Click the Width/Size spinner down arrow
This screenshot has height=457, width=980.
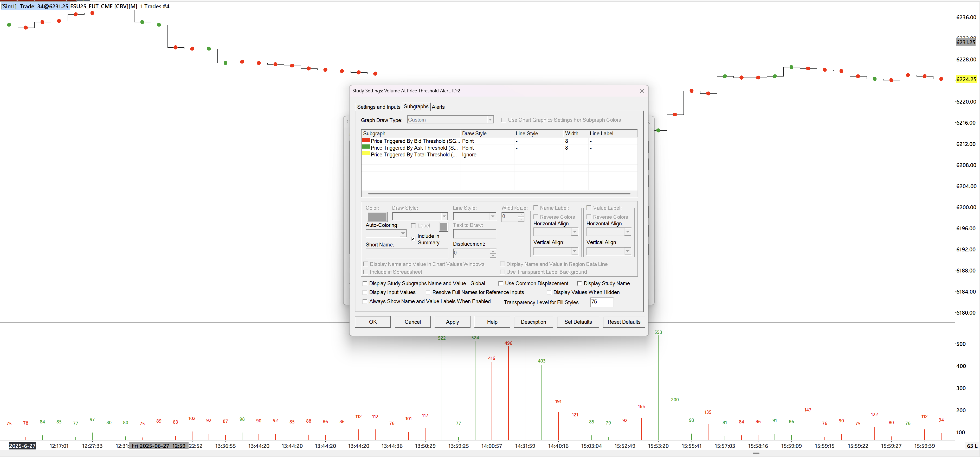click(521, 219)
